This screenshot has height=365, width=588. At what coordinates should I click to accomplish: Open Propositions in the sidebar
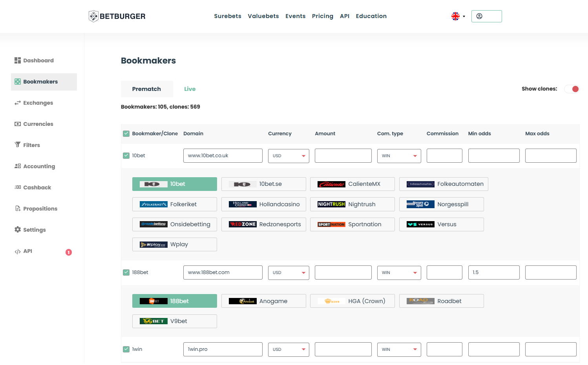point(36,209)
